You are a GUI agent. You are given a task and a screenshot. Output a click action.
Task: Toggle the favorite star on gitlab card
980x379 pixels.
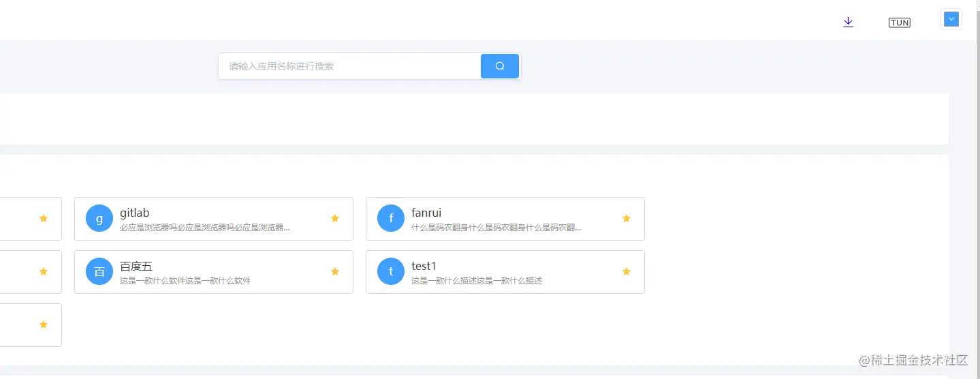pyautogui.click(x=335, y=218)
